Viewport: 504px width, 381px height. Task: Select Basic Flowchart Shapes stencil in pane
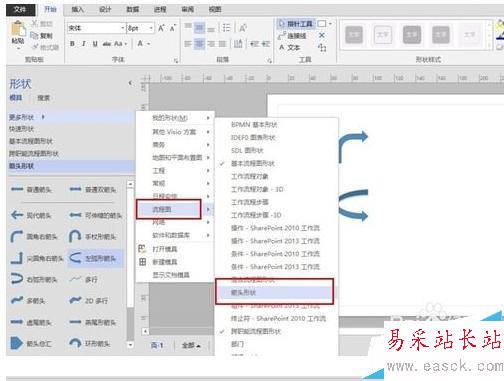tap(31, 141)
